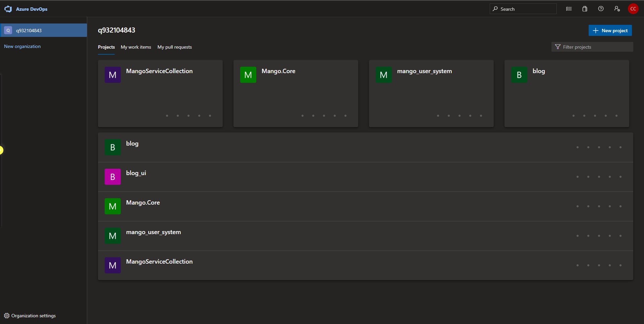Click the work items list icon
Screen dimensions: 644x324
tap(569, 9)
